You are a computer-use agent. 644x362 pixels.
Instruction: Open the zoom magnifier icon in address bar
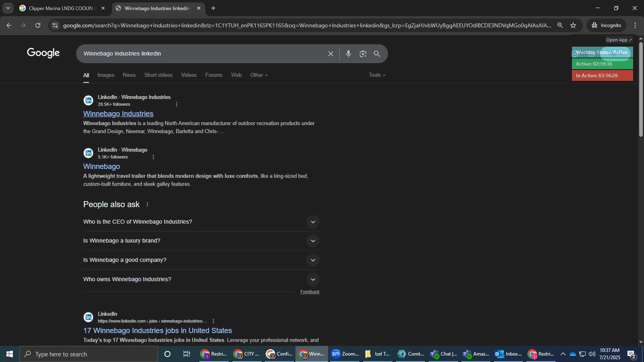(x=560, y=25)
